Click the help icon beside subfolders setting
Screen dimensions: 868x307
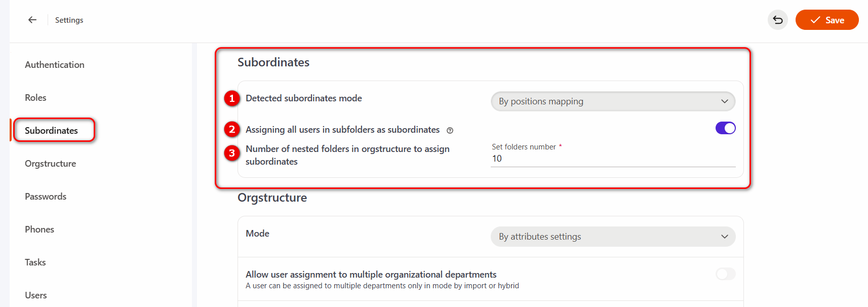pos(450,131)
